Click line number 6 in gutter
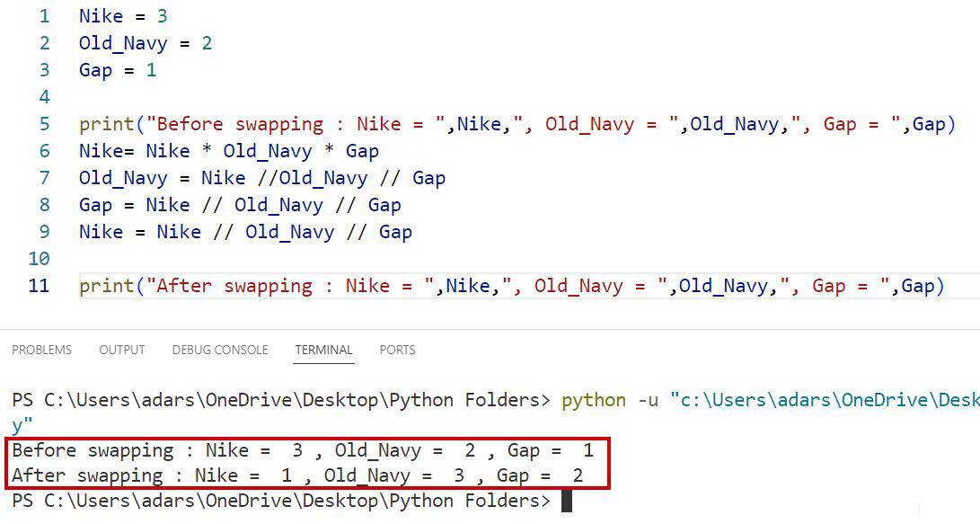980x524 pixels. 44,151
